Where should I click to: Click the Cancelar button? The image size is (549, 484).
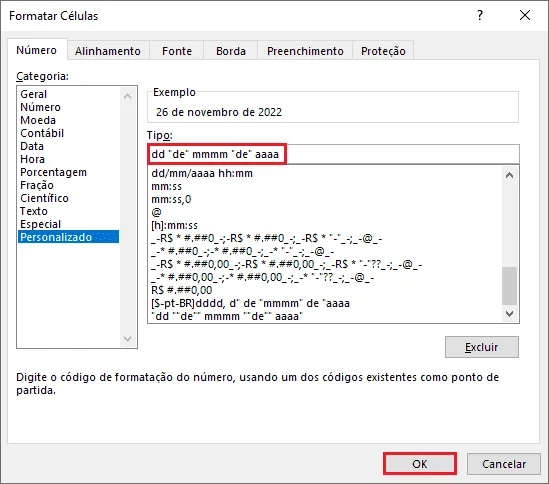pos(504,464)
